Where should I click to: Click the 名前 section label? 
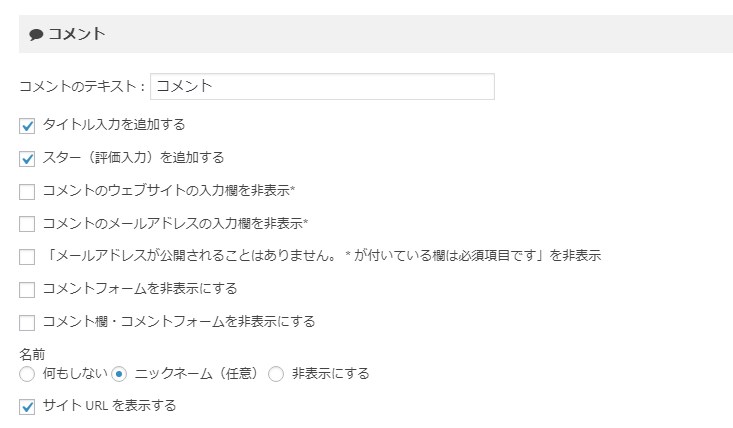[32, 354]
